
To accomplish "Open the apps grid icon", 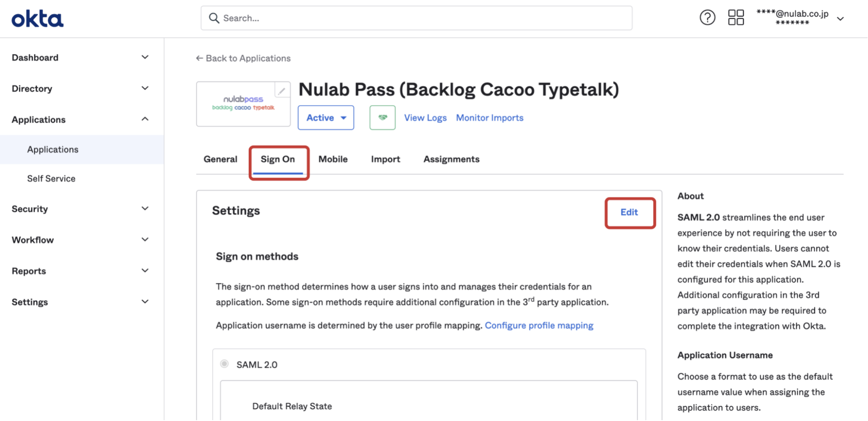I will [736, 18].
